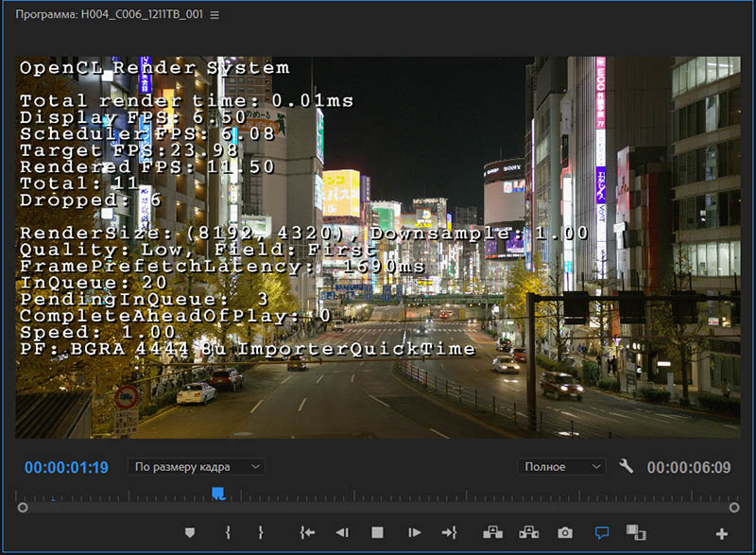The width and height of the screenshot is (756, 555).
Task: Click the duration timecode 00:00:06:09
Action: (x=689, y=467)
